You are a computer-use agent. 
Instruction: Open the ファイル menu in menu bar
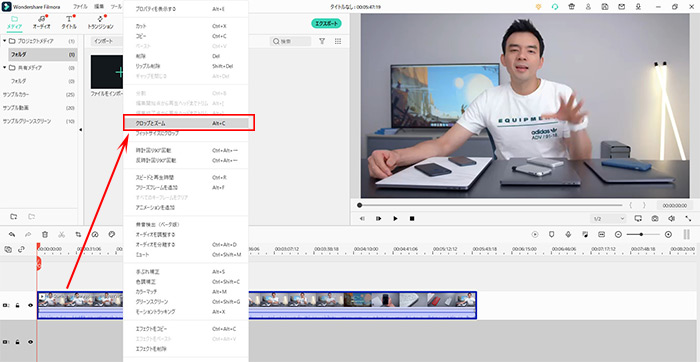click(80, 7)
